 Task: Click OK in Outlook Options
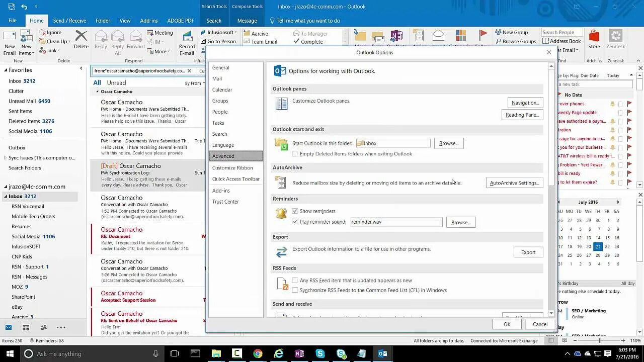coord(507,324)
